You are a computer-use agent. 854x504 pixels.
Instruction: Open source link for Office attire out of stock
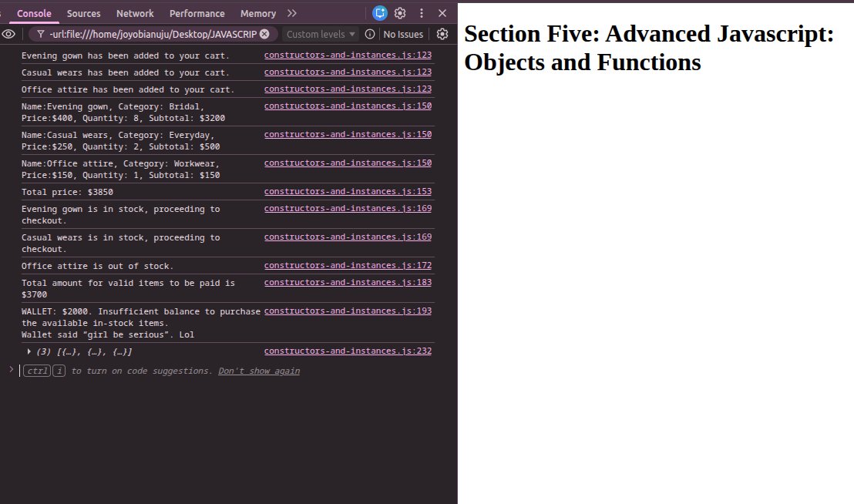pos(348,266)
